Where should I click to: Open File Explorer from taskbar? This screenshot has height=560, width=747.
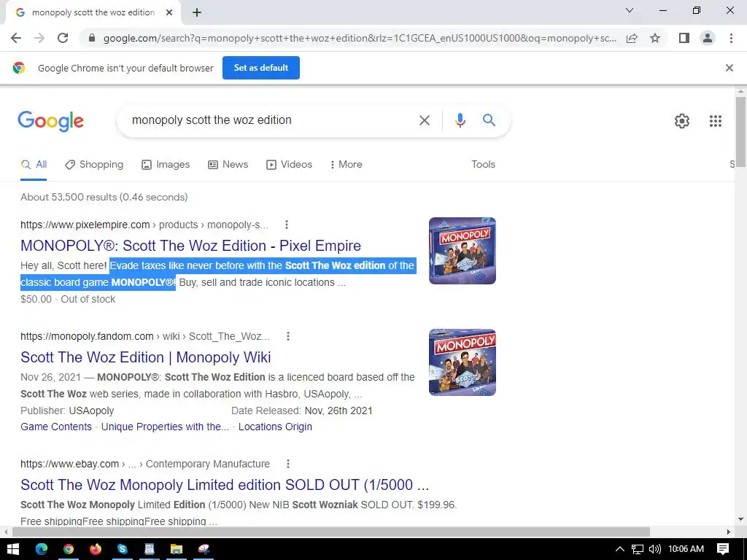[177, 549]
